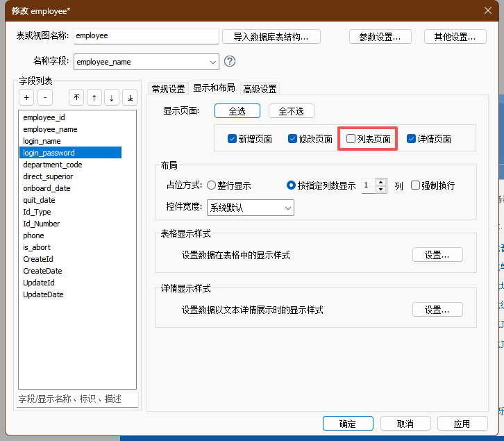
Task: Toggle the 强制换行 checkbox
Action: click(416, 185)
